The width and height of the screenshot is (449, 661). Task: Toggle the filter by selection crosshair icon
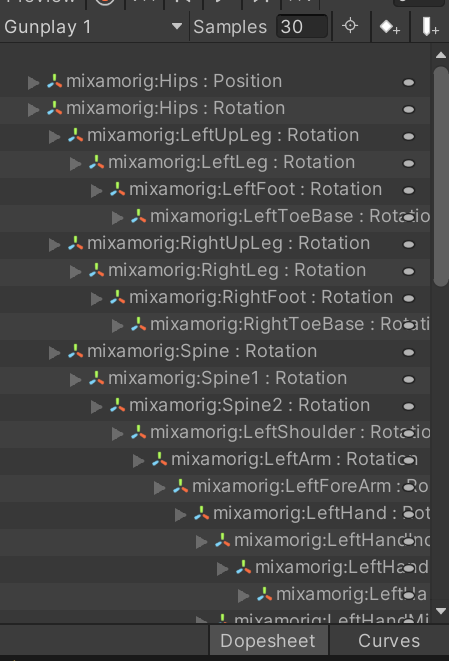point(350,26)
